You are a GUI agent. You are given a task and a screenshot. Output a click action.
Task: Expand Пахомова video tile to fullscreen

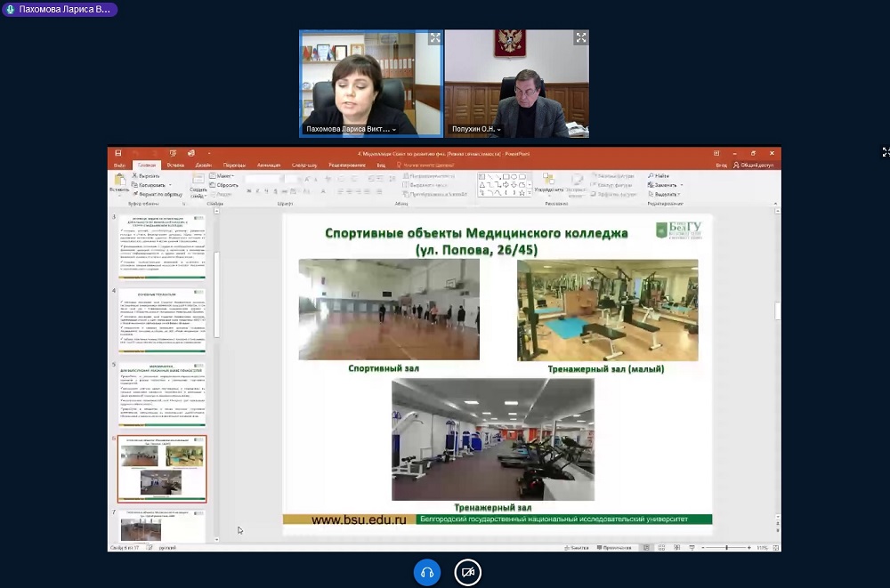pyautogui.click(x=434, y=38)
